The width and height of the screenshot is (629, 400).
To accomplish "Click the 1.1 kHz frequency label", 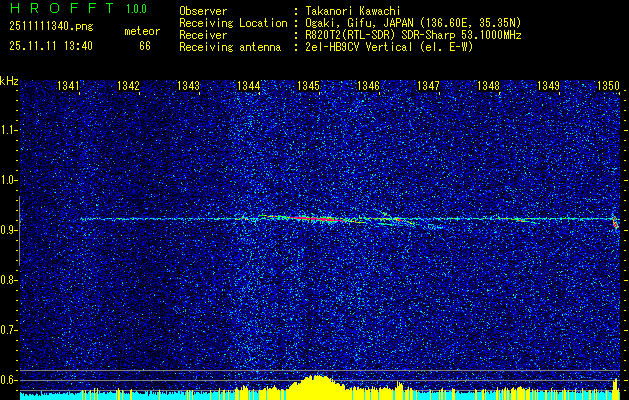I will point(8,130).
